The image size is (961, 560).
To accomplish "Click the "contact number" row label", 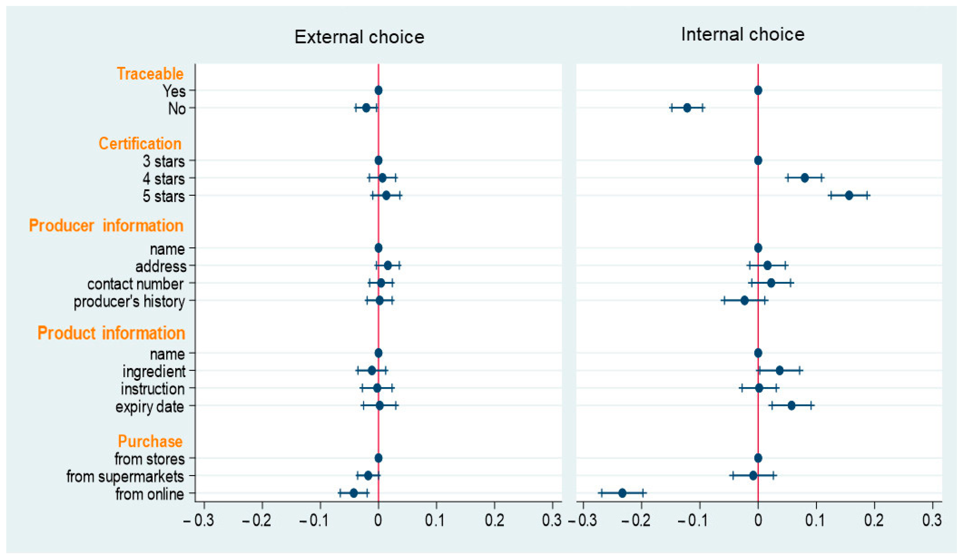I will 135,284.
